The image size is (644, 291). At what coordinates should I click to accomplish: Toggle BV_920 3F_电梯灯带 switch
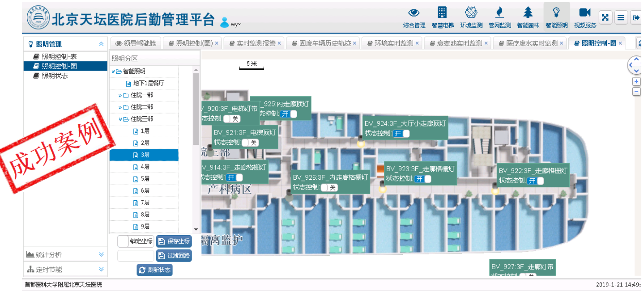point(231,118)
